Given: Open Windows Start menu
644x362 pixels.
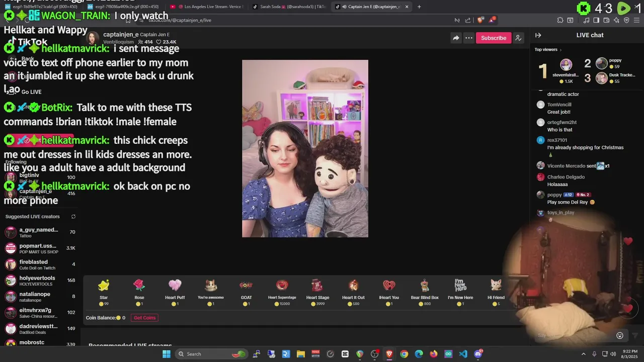Looking at the screenshot, I should tap(167, 354).
